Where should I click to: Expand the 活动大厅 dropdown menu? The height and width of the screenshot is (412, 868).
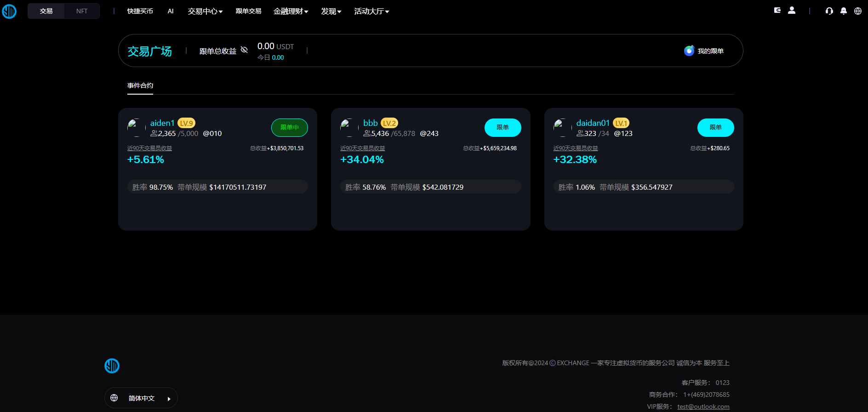coord(371,11)
